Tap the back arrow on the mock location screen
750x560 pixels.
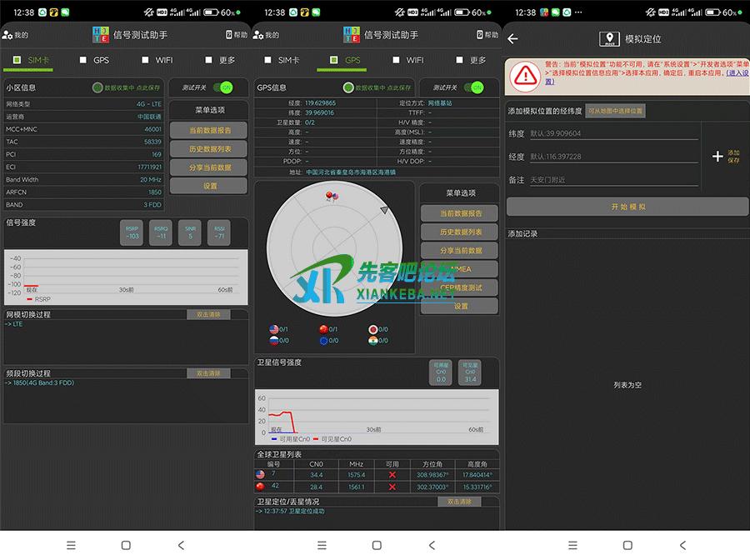coord(512,38)
